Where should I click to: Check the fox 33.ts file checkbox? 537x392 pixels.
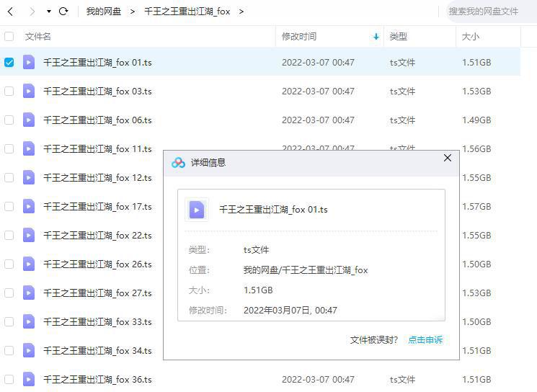9,322
